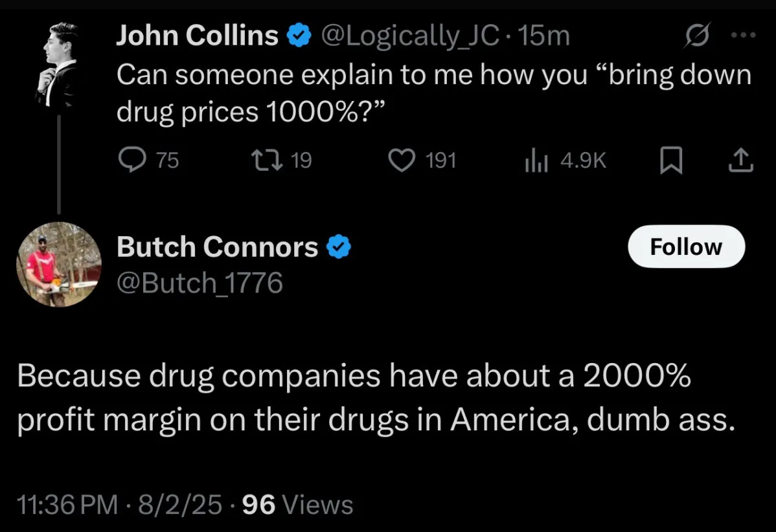Open view analytics bar chart icon

[x=536, y=161]
